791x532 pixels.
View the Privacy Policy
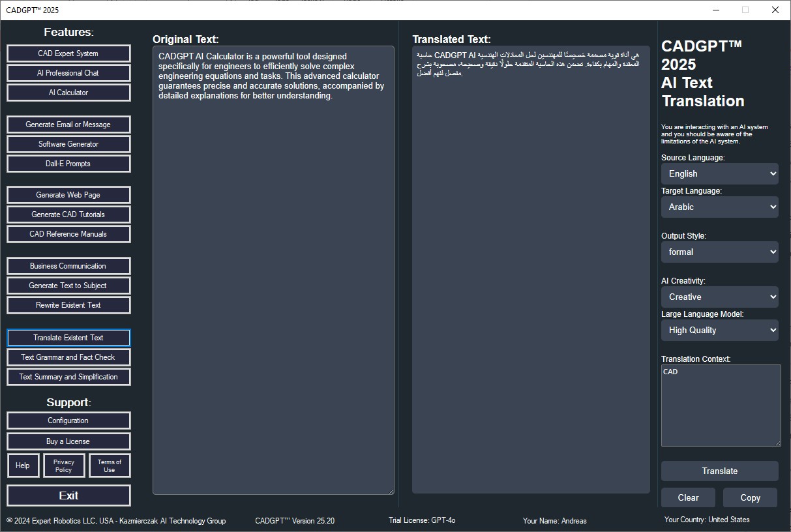[64, 465]
